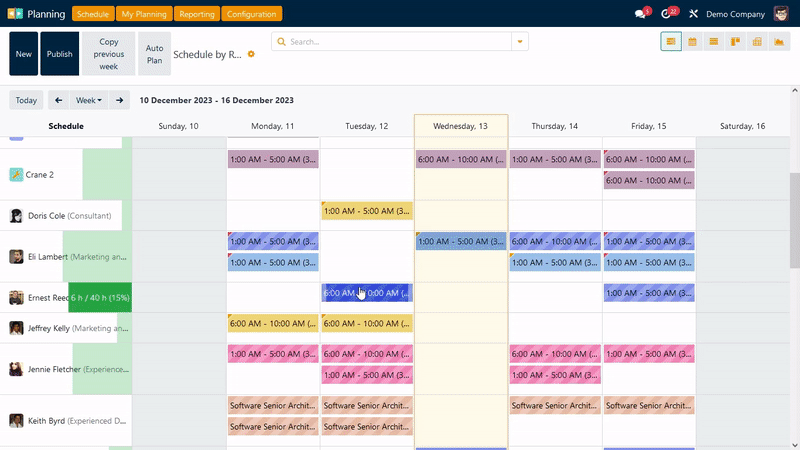
Task: Open the conversations messages icon
Action: point(641,14)
